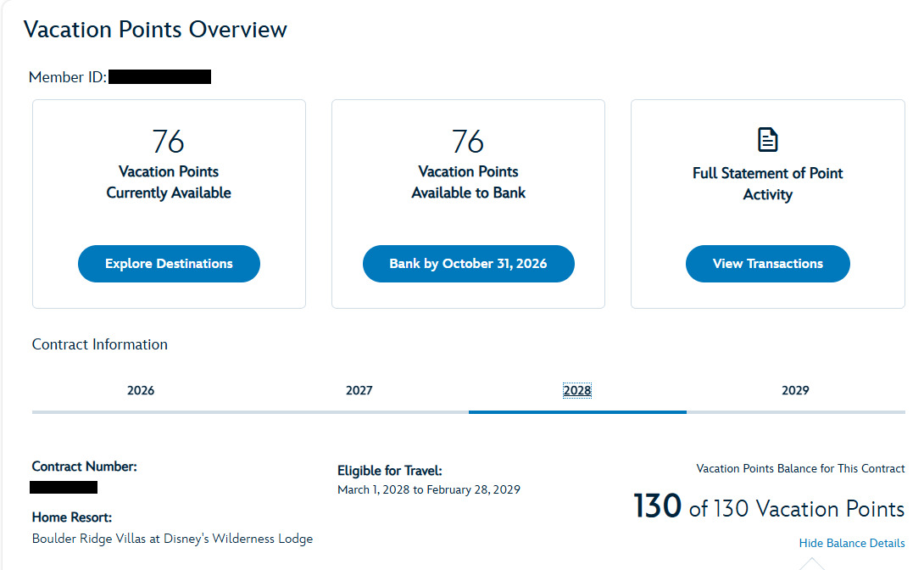This screenshot has height=570, width=924.
Task: Select the 2027 use year tab
Action: (x=359, y=390)
